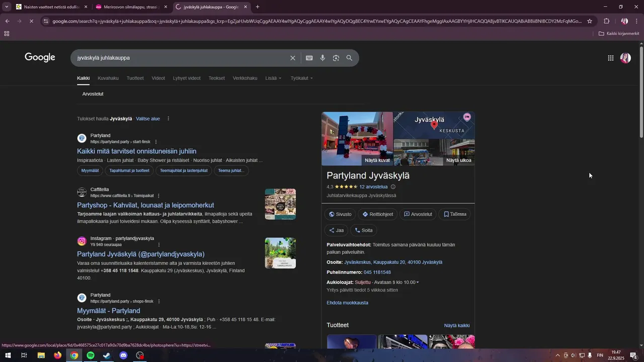644x362 pixels.
Task: Open Valitse alue location link
Action: pyautogui.click(x=148, y=119)
